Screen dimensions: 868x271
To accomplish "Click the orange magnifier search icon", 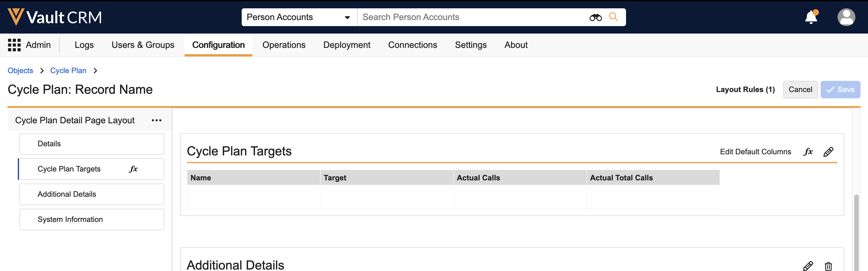I will tap(613, 17).
